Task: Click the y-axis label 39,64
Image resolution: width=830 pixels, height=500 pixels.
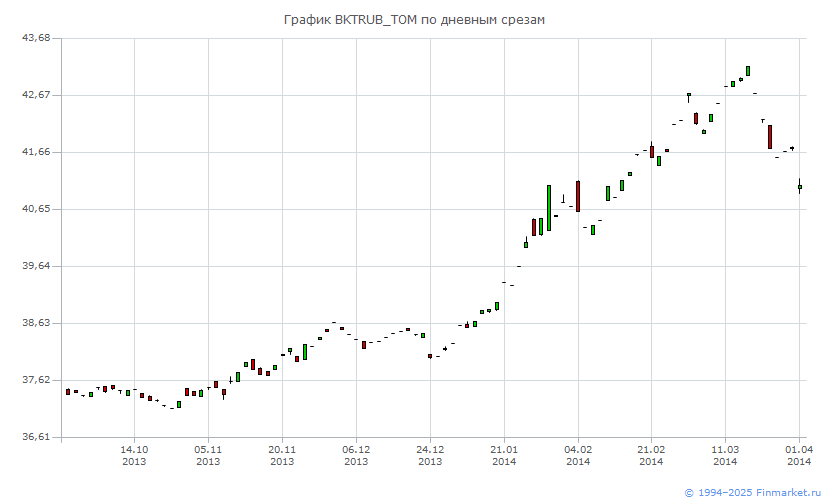Action: click(x=36, y=266)
